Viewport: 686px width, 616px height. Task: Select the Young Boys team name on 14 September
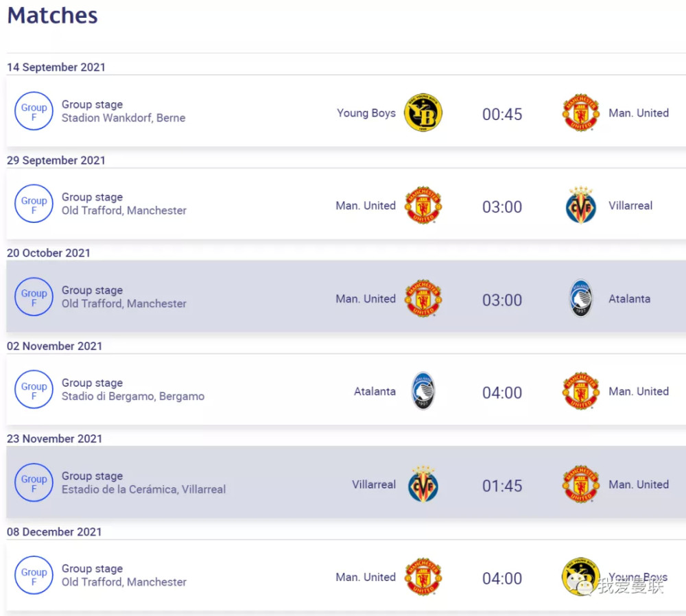coord(366,113)
